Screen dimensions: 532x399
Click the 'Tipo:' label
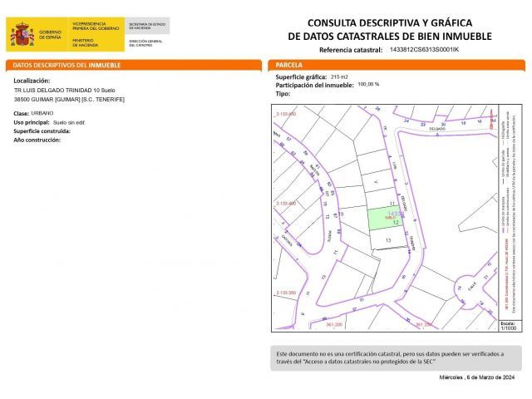(283, 94)
